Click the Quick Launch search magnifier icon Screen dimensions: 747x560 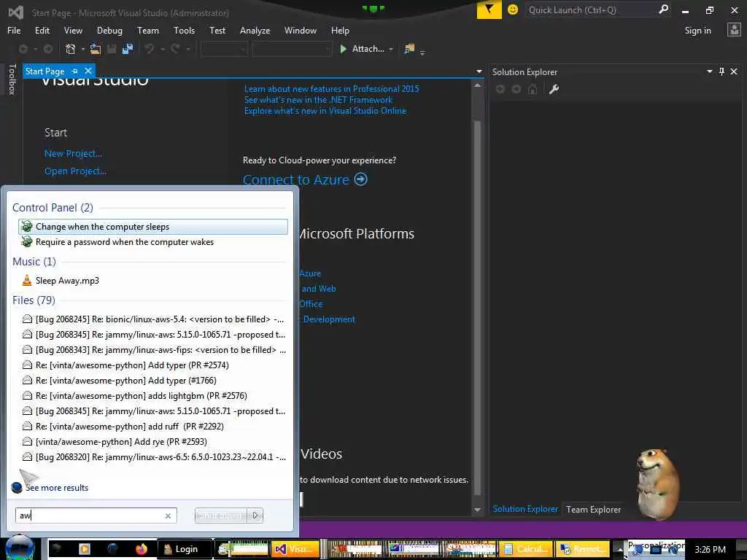(x=663, y=9)
